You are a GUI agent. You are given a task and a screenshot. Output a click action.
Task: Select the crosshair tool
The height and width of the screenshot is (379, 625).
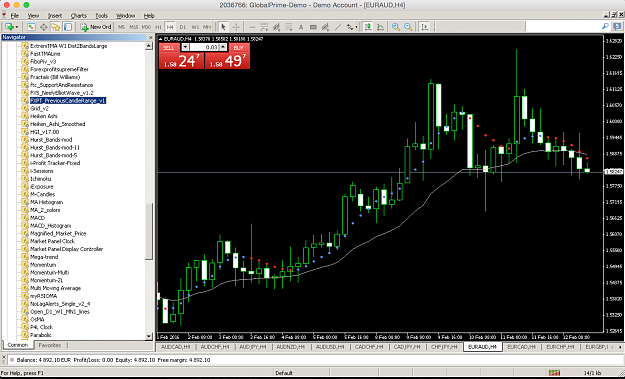236,27
